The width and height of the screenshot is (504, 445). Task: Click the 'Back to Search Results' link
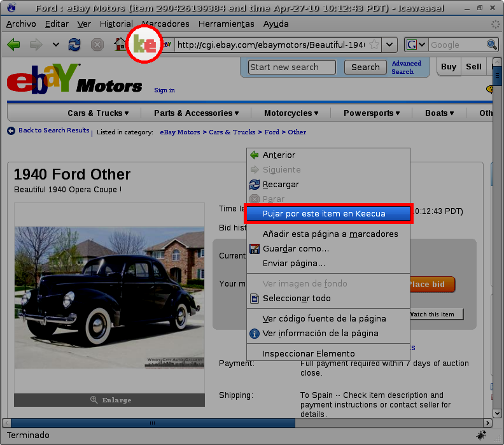pyautogui.click(x=53, y=130)
